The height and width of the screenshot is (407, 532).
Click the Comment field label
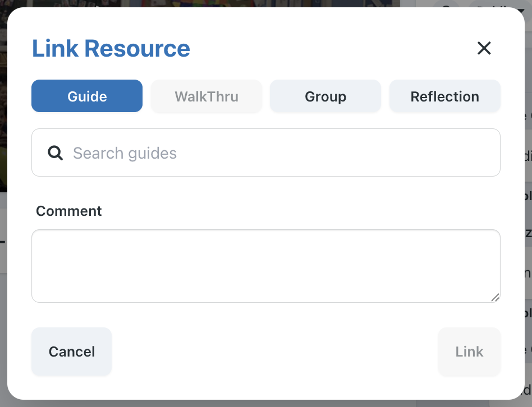click(69, 211)
